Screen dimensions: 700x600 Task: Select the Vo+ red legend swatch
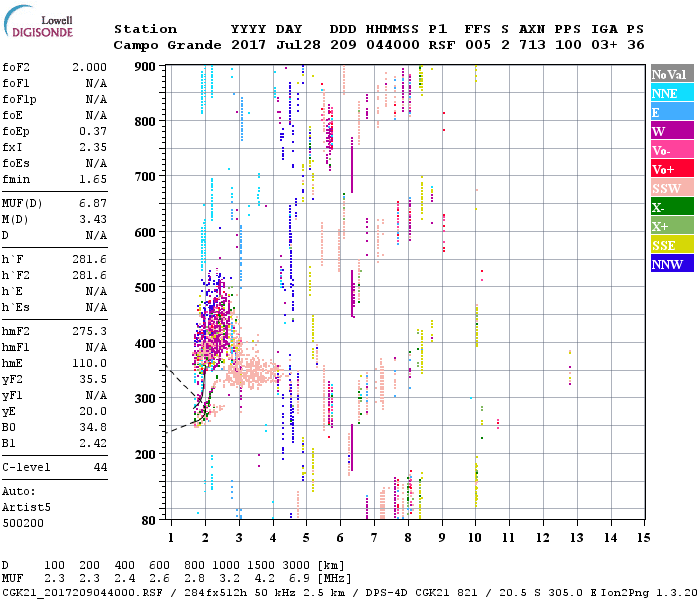pos(672,169)
